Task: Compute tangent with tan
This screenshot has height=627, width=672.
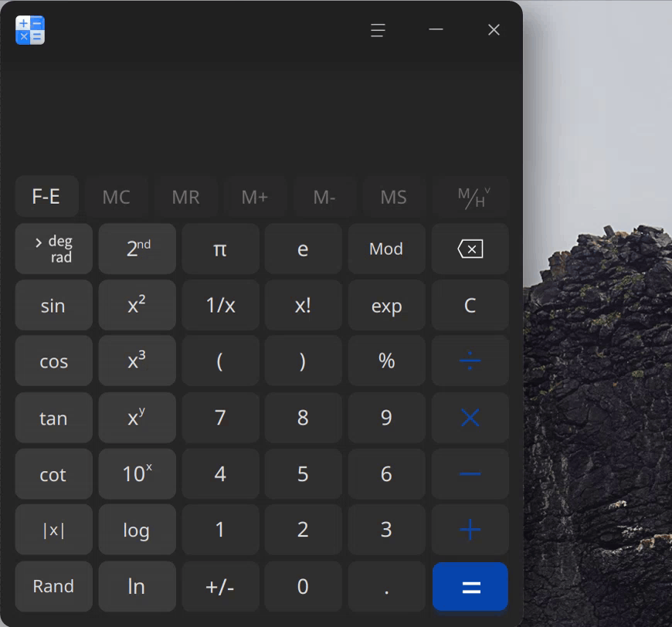Action: pos(53,418)
